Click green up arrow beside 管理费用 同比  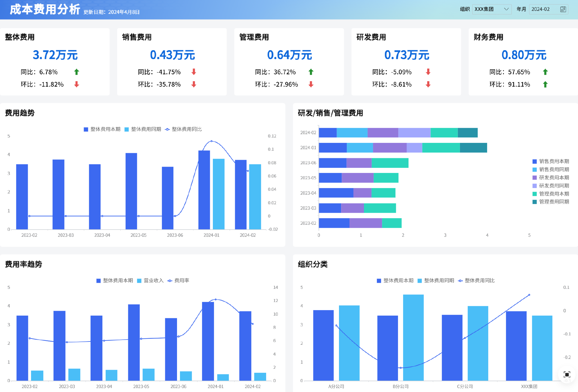311,72
